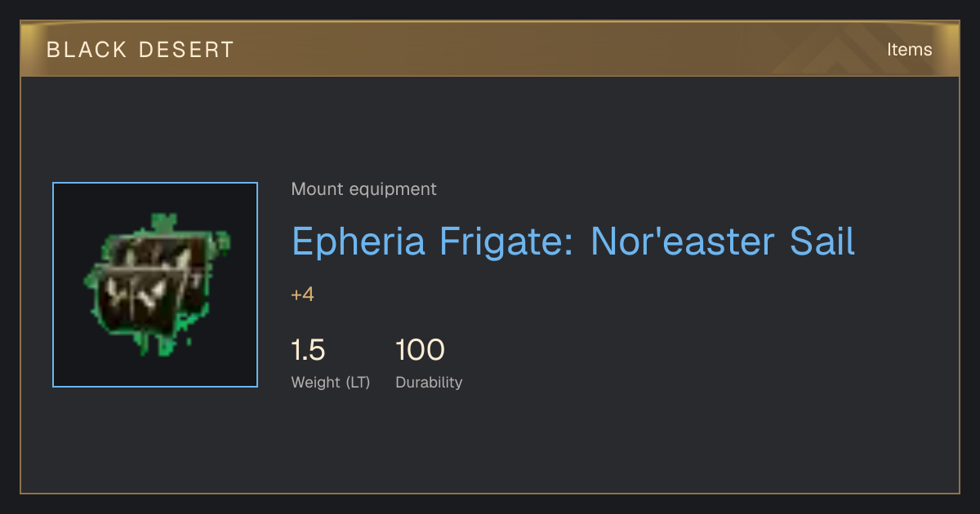Screen dimensions: 980x514
Task: Click the blue-bordered item thumbnail frame
Action: click(155, 285)
